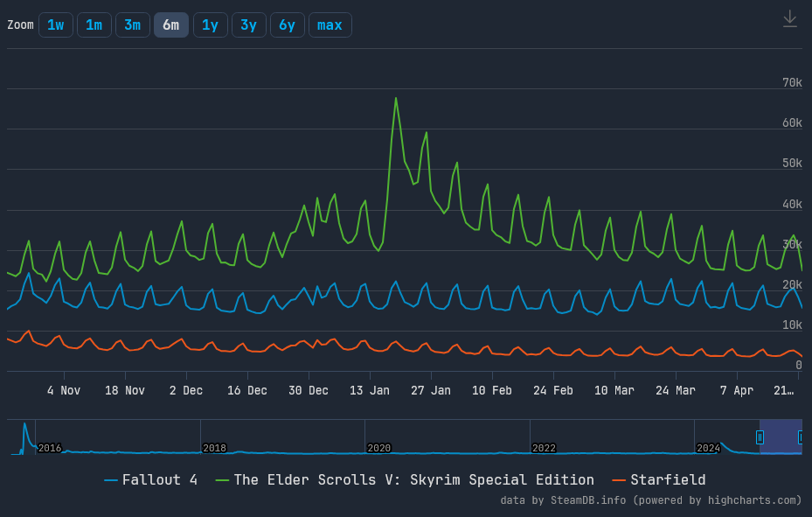The image size is (812, 517).
Task: Click the 2 Dec x-axis label
Action: pos(186,391)
